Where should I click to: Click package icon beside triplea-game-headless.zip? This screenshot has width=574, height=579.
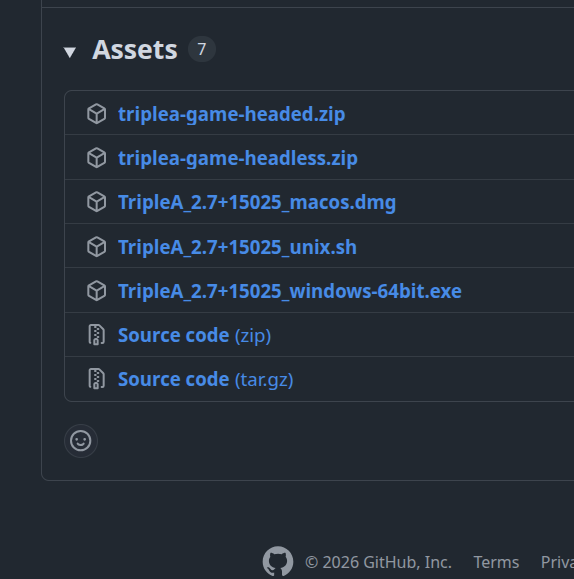pyautogui.click(x=97, y=158)
